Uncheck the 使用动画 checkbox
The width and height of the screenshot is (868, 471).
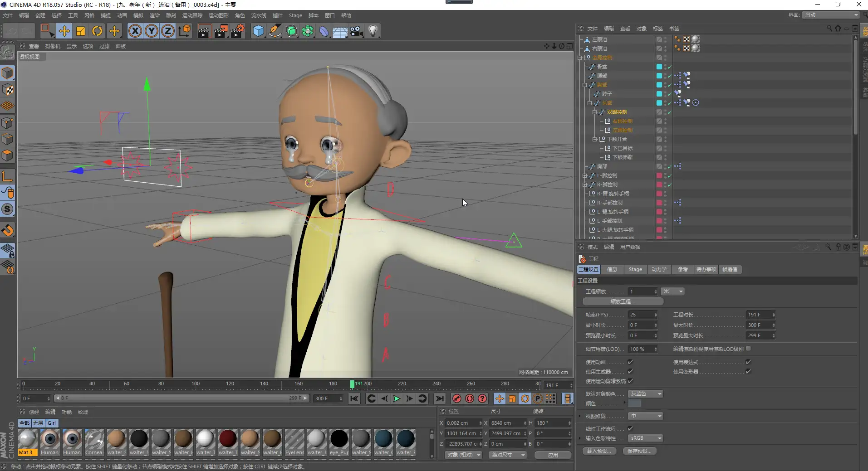click(630, 362)
